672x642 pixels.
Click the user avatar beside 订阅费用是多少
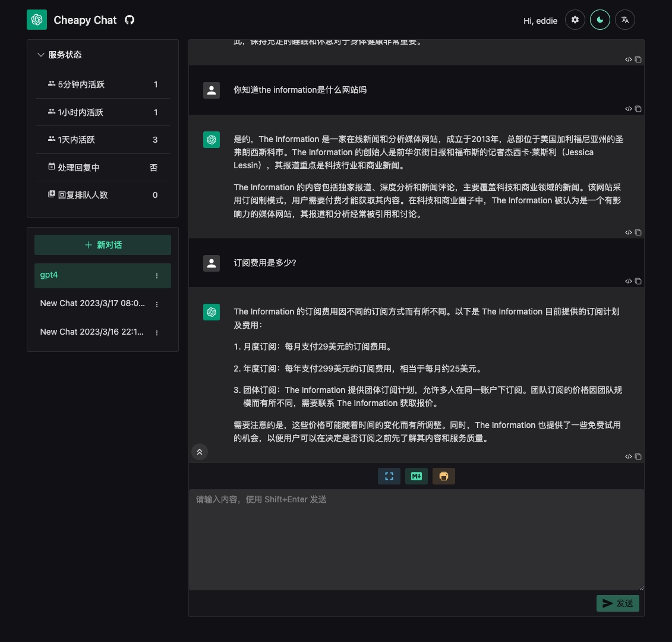(212, 263)
